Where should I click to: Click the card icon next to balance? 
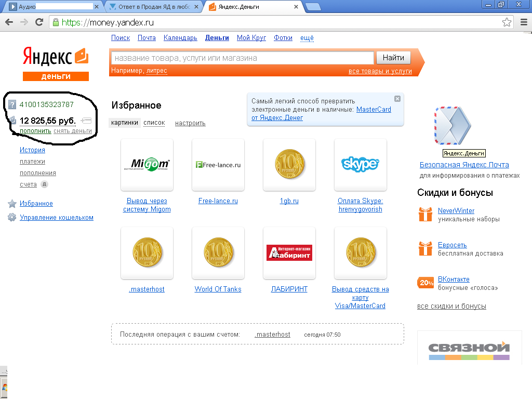pos(86,120)
